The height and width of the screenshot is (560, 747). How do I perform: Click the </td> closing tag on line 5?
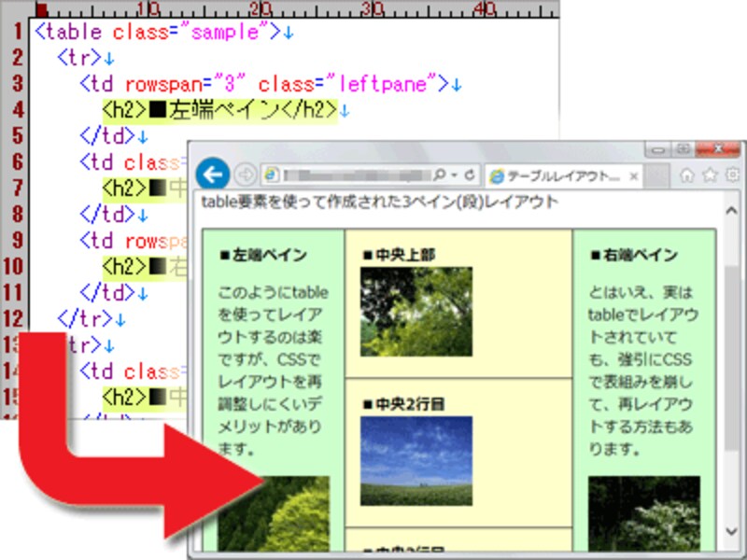click(x=107, y=136)
